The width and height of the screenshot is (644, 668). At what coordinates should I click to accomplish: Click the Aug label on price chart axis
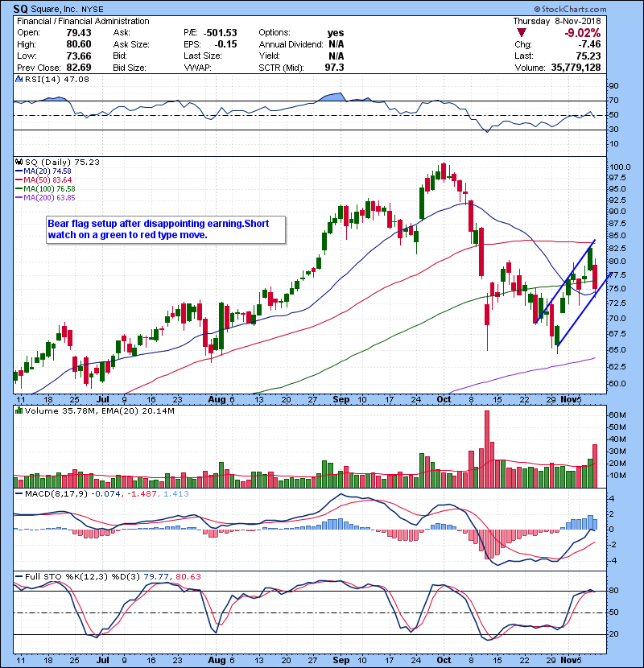tap(217, 399)
